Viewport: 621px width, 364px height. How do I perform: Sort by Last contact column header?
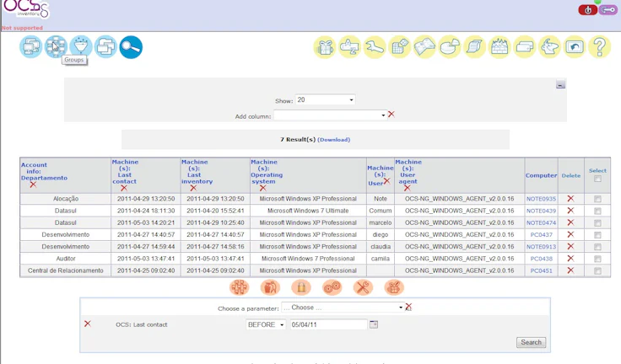coord(125,172)
